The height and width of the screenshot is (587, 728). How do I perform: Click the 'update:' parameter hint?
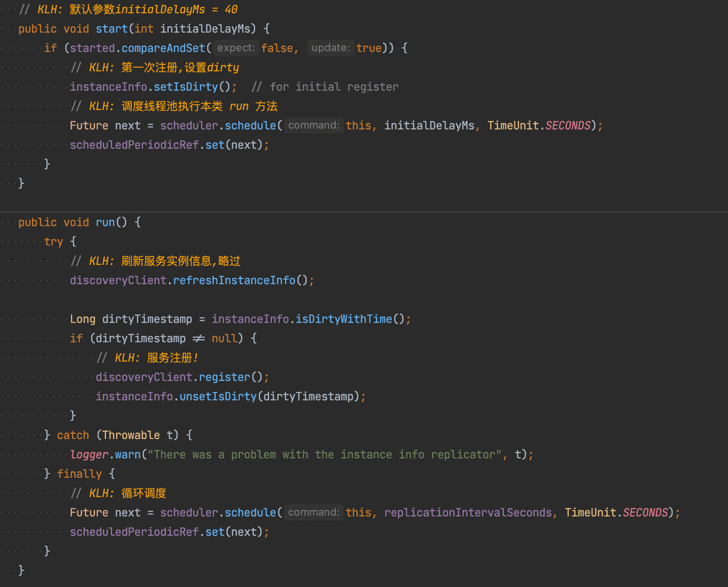[x=331, y=48]
